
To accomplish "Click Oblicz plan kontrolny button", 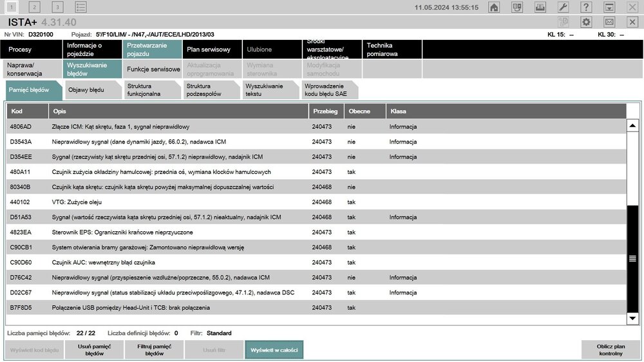I will point(611,350).
